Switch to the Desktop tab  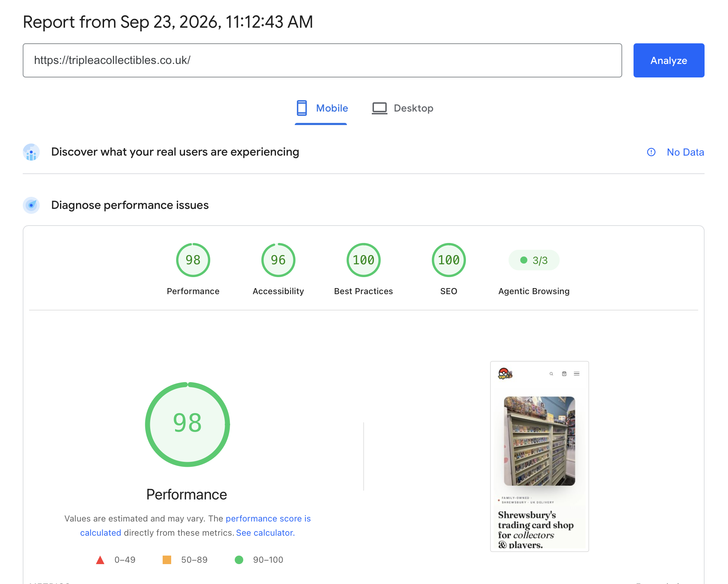tap(402, 108)
